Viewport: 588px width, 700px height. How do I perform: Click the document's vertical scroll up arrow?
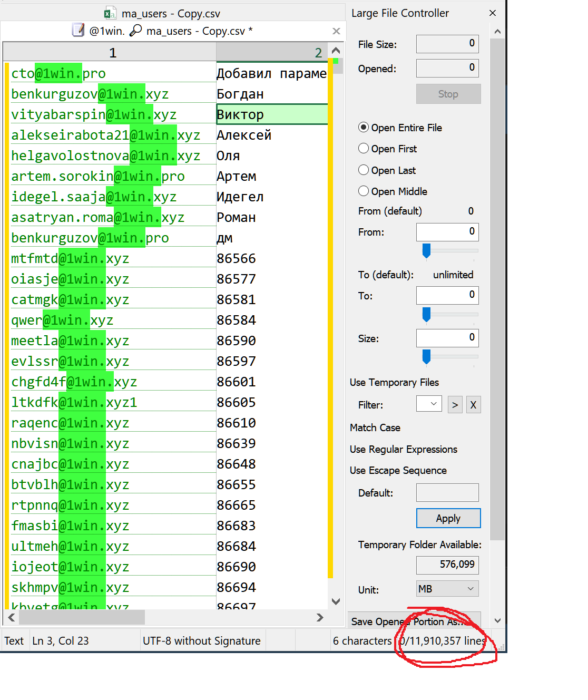(x=336, y=51)
